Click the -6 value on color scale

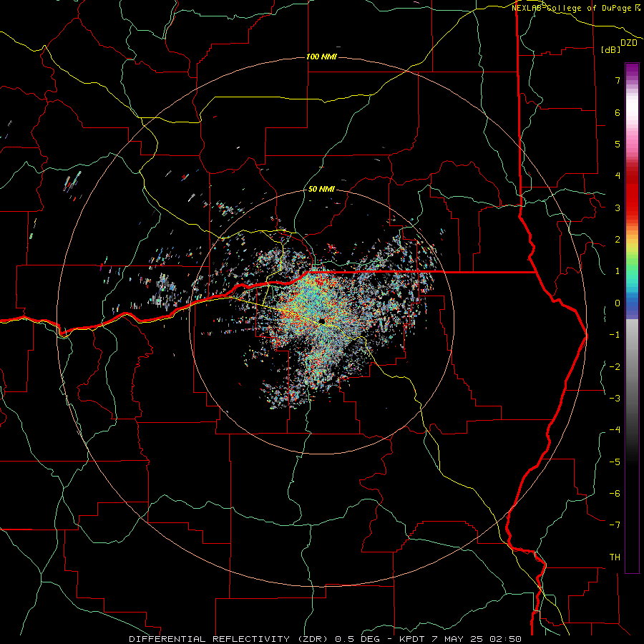pos(615,493)
